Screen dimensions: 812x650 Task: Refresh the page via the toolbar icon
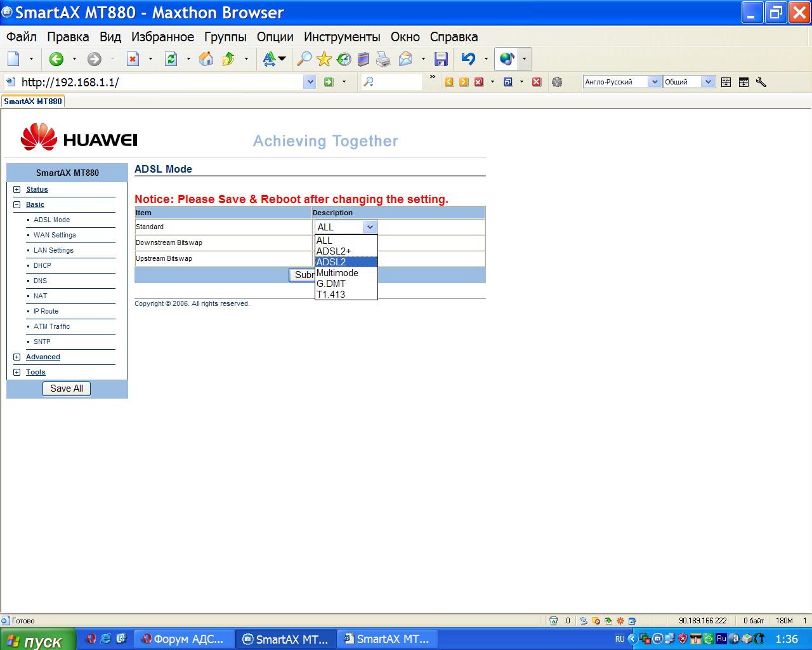171,59
